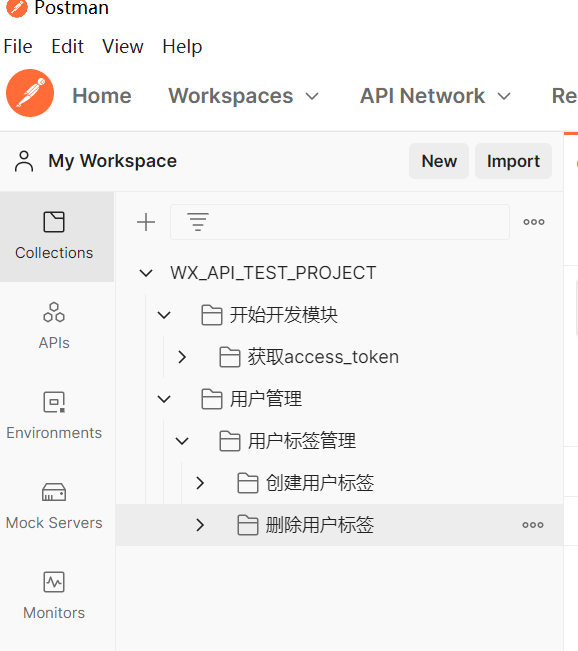Expand the 创建用户标签 folder
The height and width of the screenshot is (651, 578).
click(x=200, y=483)
